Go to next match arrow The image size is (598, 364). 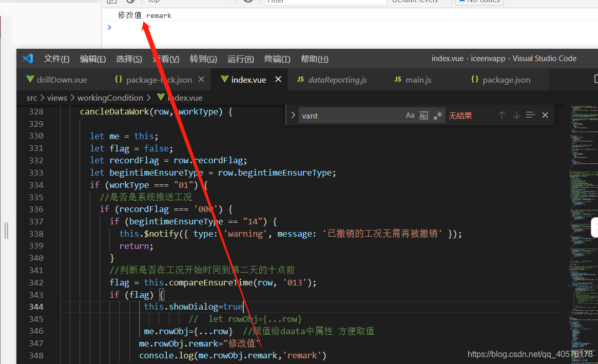coord(516,115)
